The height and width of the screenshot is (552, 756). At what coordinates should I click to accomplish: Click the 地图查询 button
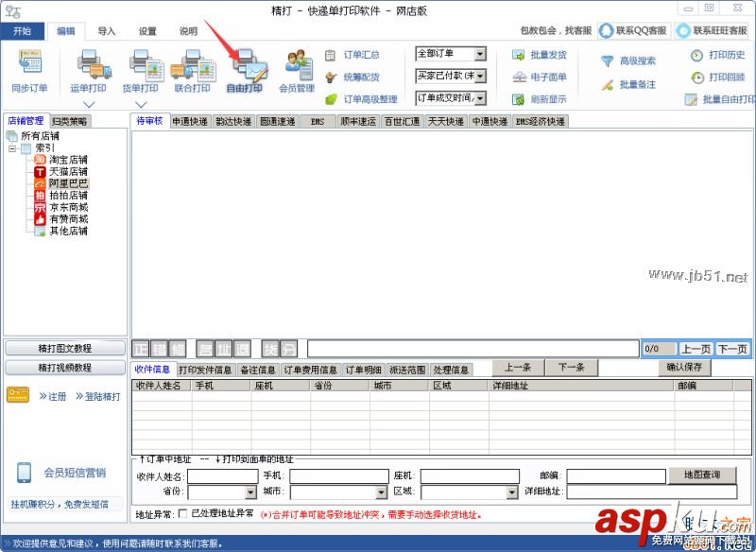point(702,474)
